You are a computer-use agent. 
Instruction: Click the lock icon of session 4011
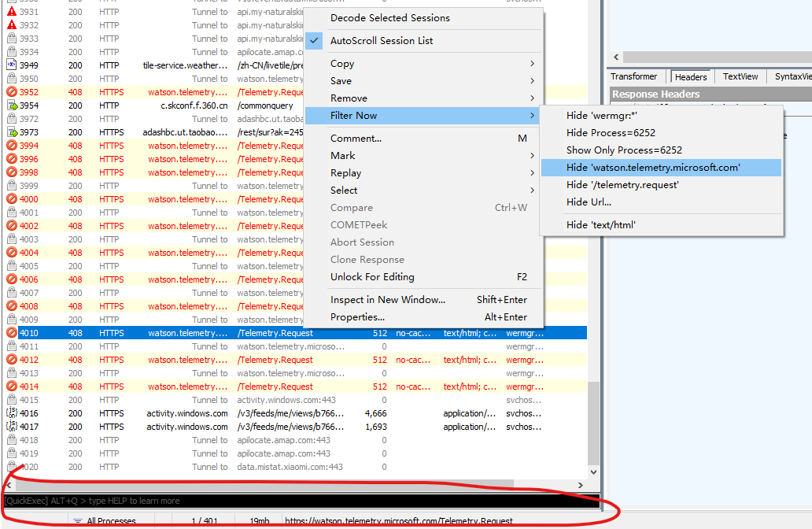[11, 346]
